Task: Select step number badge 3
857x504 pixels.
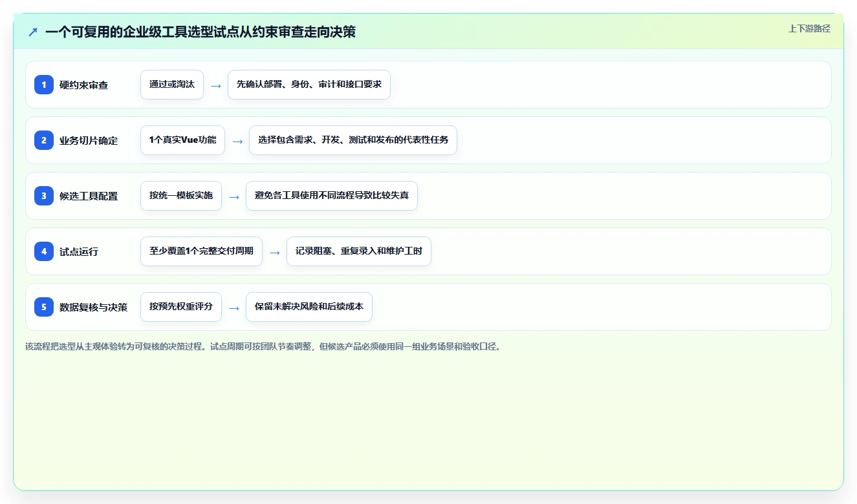Action: (44, 196)
